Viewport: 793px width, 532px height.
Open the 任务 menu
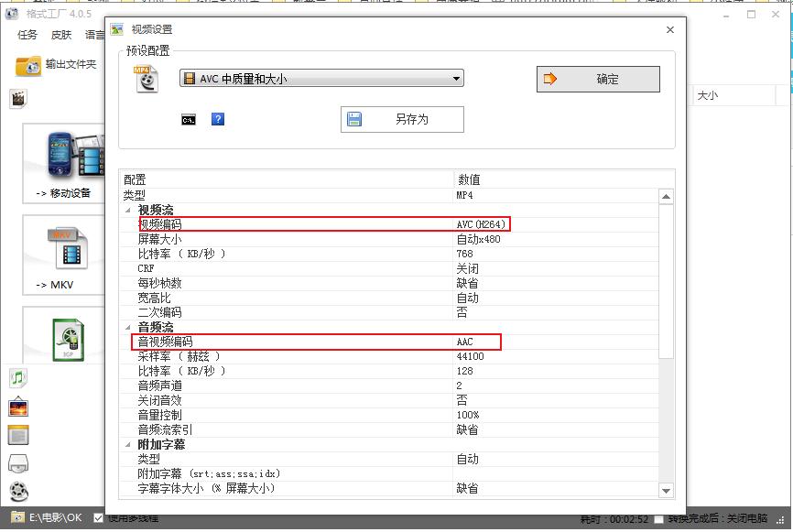click(27, 35)
